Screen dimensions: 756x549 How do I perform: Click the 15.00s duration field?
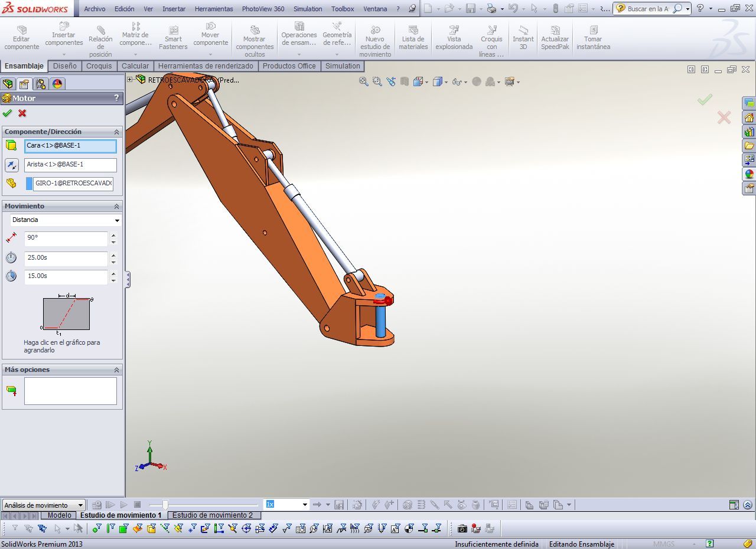click(x=66, y=276)
